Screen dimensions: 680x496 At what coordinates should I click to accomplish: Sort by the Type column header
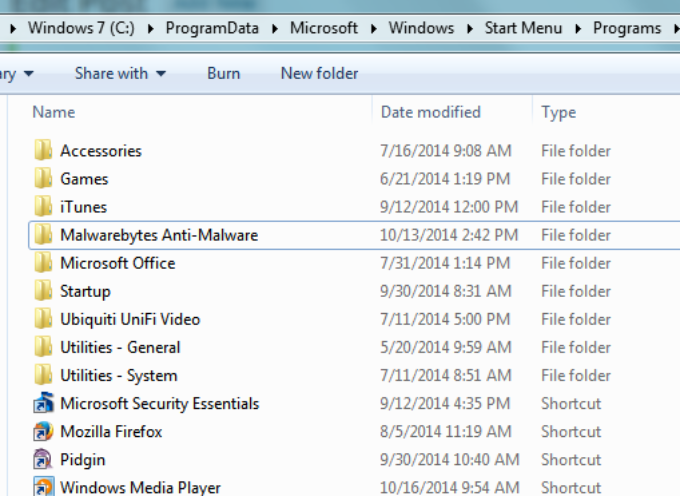(559, 113)
